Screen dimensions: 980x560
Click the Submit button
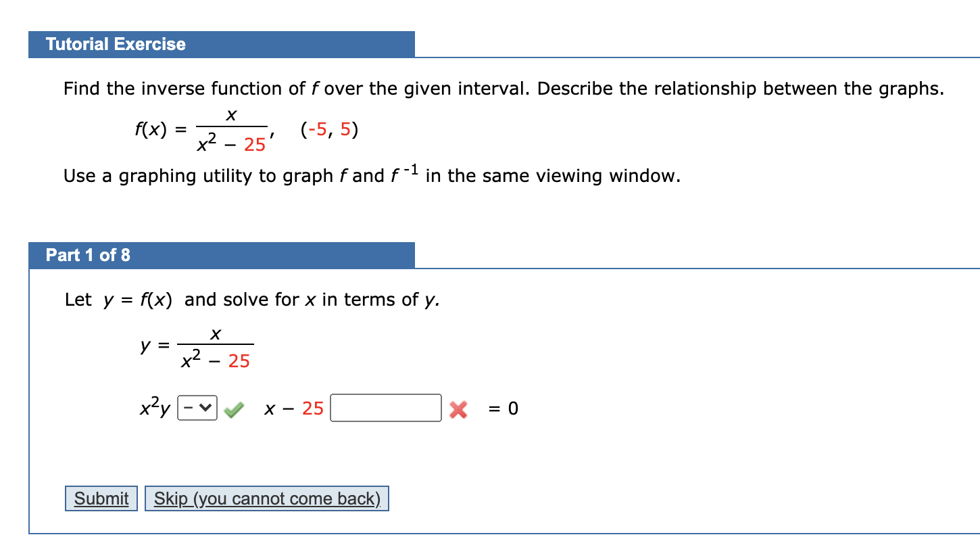point(100,498)
